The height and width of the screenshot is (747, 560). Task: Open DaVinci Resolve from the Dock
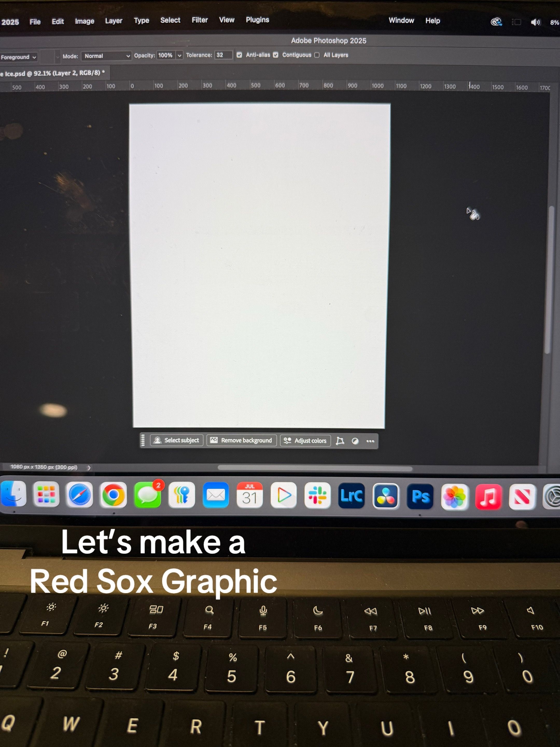click(386, 496)
